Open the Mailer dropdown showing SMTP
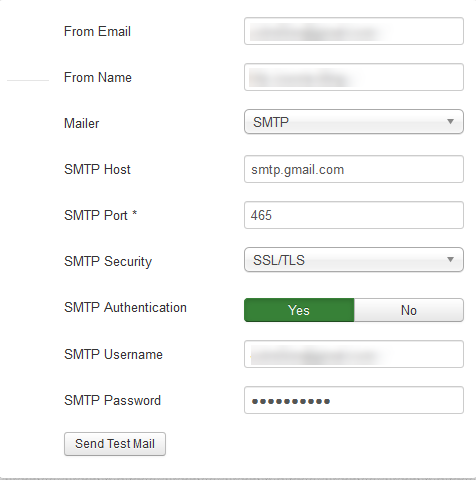 click(x=354, y=122)
